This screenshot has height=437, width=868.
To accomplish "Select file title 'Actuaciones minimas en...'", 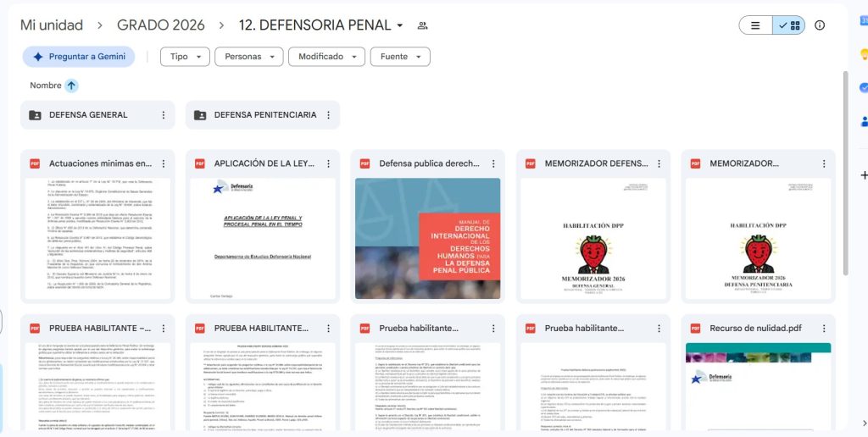I will [x=100, y=163].
